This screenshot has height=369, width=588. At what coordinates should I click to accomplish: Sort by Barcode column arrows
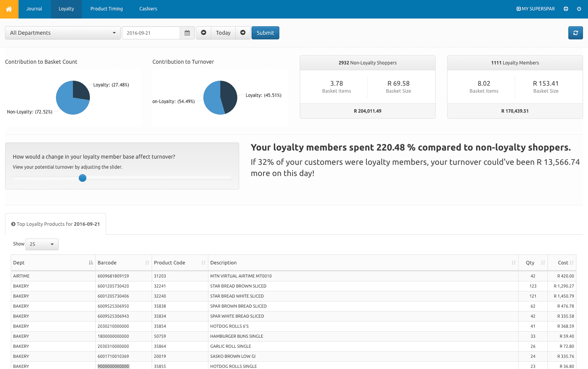point(147,263)
